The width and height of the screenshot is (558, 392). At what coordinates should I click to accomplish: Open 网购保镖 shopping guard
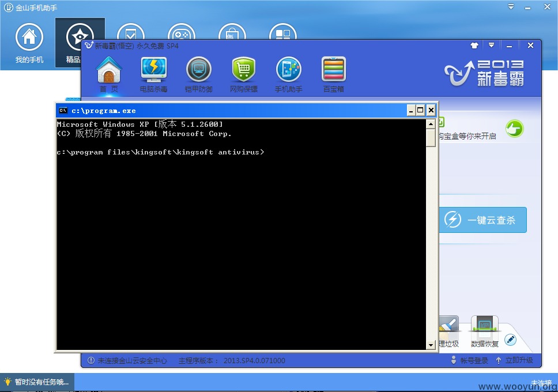[243, 75]
